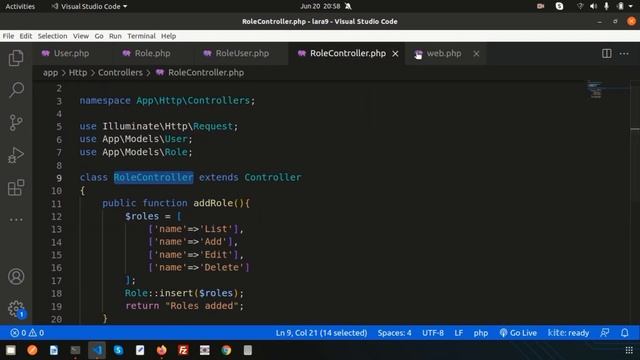Open the Go menu
The height and width of the screenshot is (360, 640).
pyautogui.click(x=99, y=36)
